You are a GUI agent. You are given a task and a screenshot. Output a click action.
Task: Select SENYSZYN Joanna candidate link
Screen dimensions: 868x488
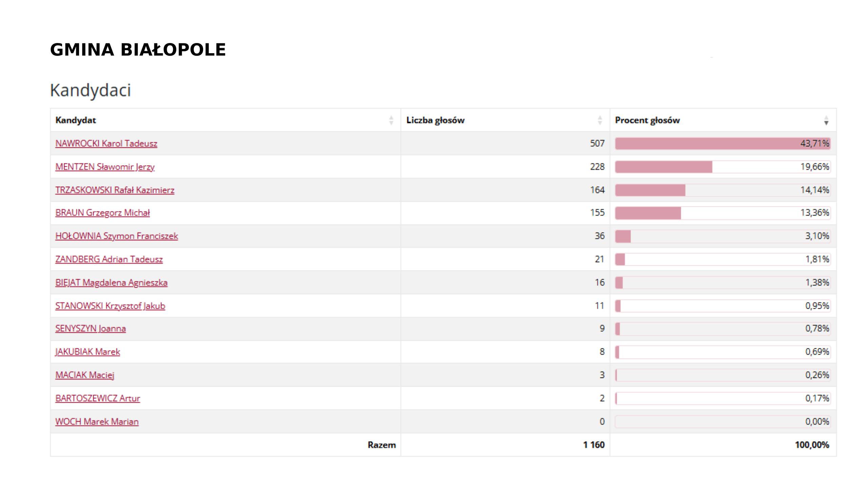[91, 329]
